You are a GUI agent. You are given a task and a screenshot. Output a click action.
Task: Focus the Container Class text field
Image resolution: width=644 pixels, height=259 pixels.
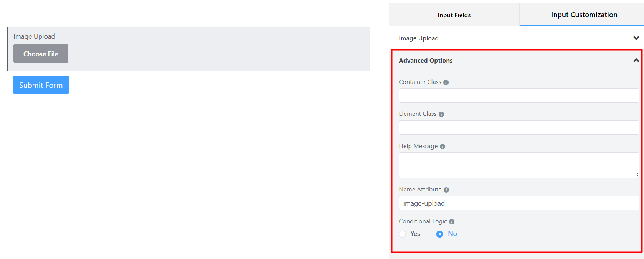(519, 96)
